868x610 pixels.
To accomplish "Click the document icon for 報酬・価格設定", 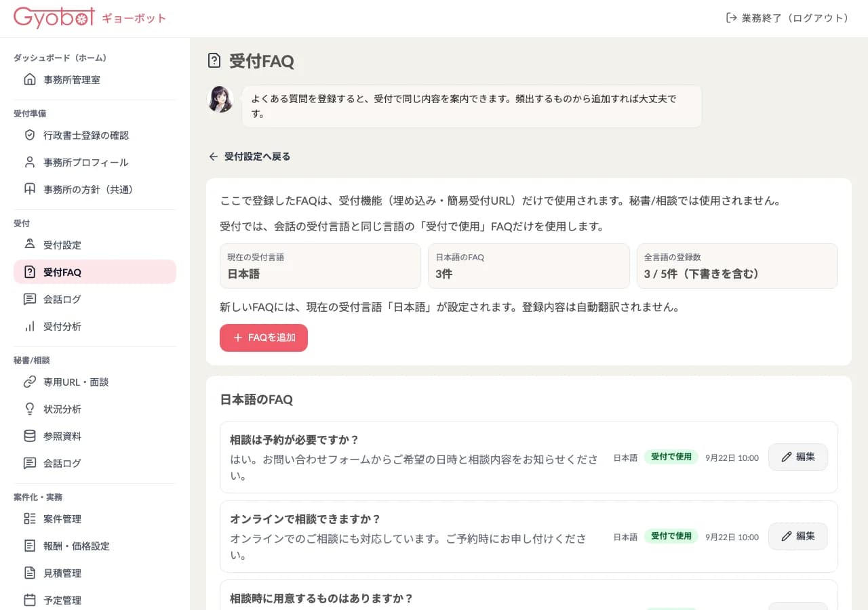I will [x=30, y=546].
